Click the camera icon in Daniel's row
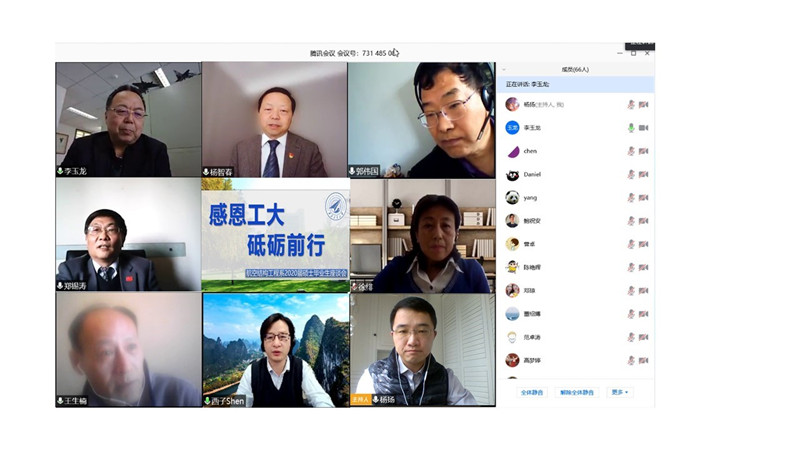The height and width of the screenshot is (450, 800). tap(643, 175)
